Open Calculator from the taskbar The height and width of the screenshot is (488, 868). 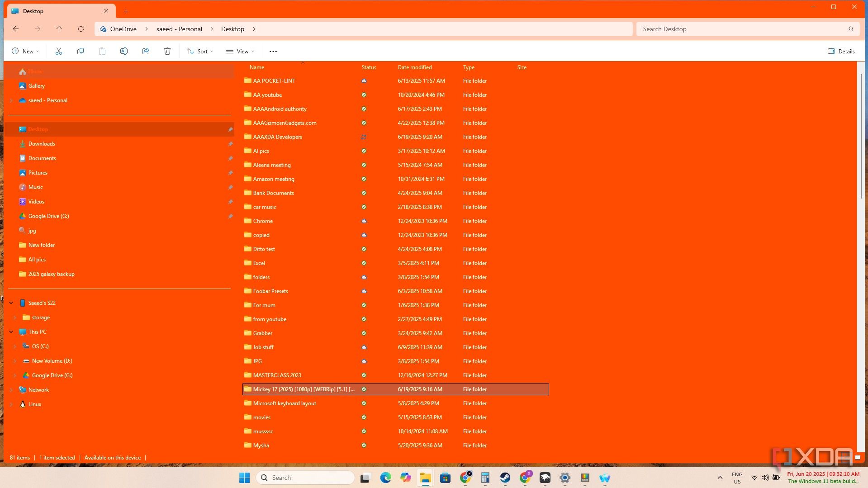coord(485,478)
